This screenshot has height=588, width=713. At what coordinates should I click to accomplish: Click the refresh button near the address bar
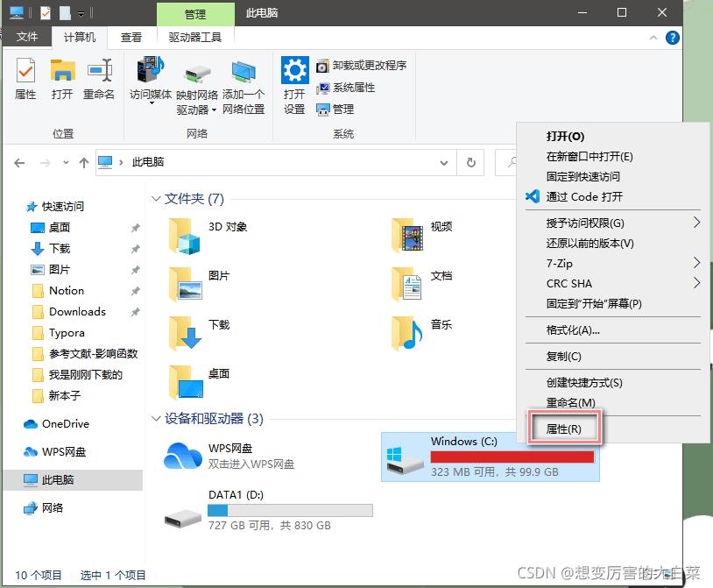coord(471,162)
